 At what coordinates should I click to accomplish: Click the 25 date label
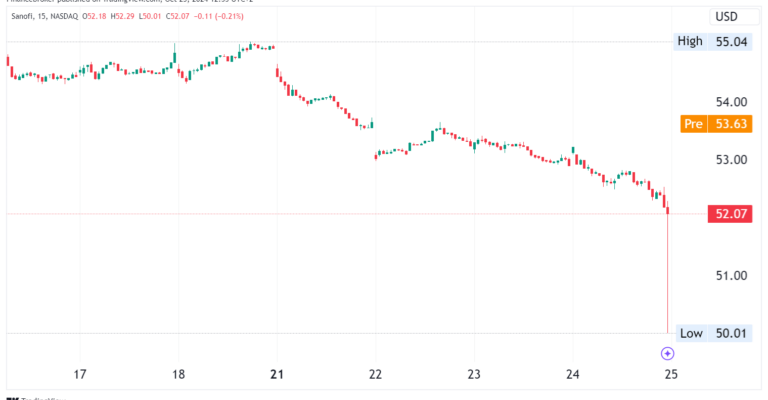pos(671,375)
